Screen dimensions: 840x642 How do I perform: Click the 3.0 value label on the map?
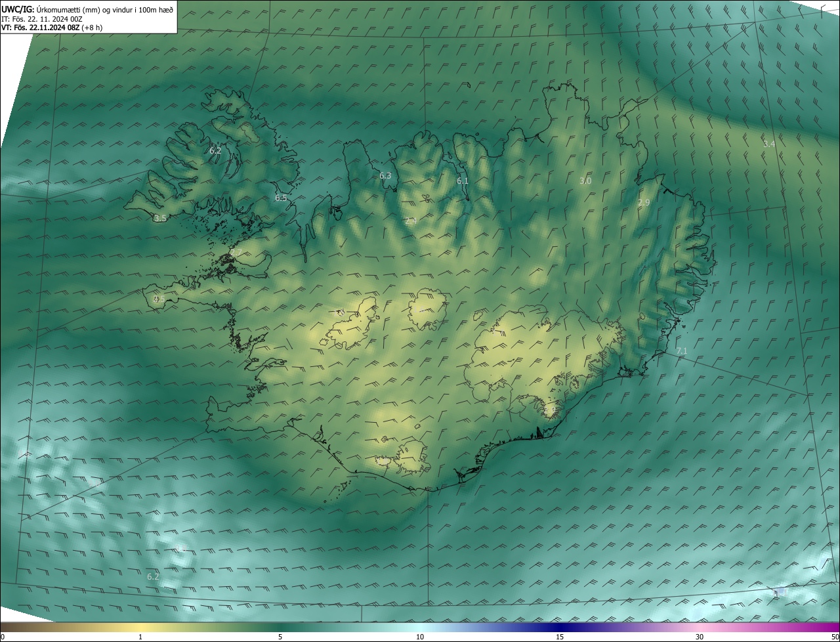tap(585, 181)
